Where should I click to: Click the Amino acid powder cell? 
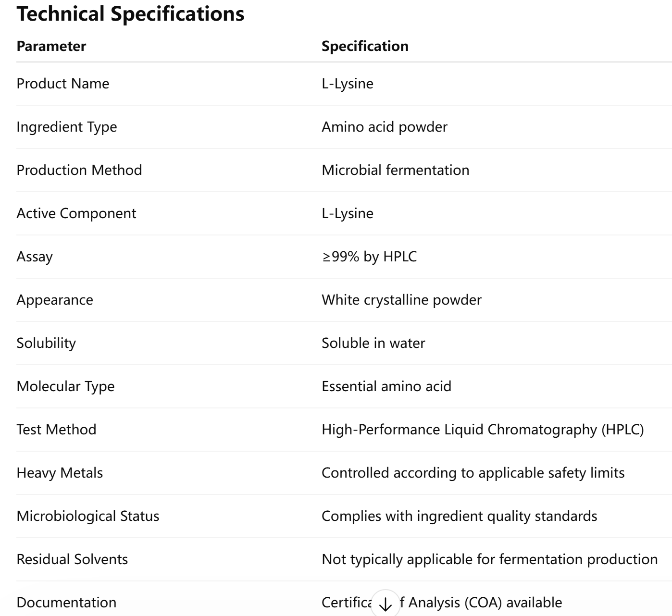(385, 127)
